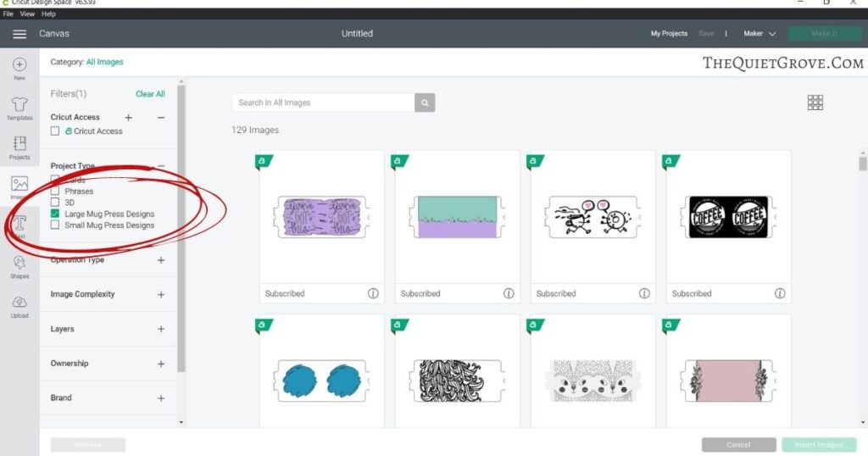Collapse Cricut Access filter with minus

click(x=161, y=117)
